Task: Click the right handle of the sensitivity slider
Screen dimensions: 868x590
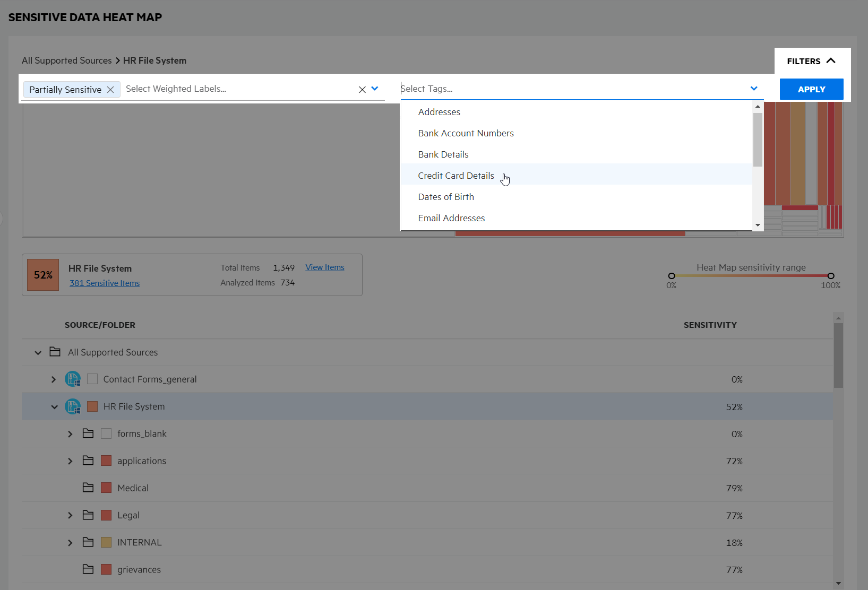Action: (830, 276)
